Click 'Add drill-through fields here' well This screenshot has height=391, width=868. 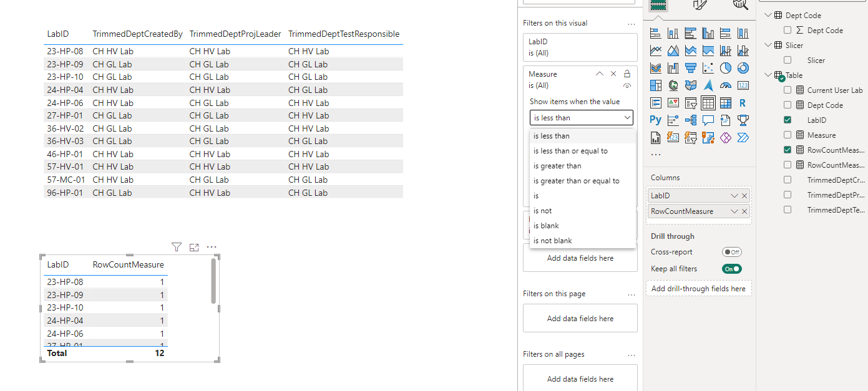698,289
